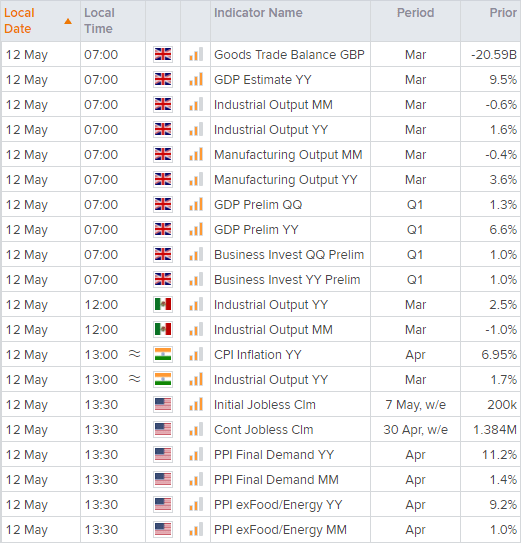The width and height of the screenshot is (521, 543).
Task: Open the Business Invest QQ Prelim indicator
Action: 289,255
